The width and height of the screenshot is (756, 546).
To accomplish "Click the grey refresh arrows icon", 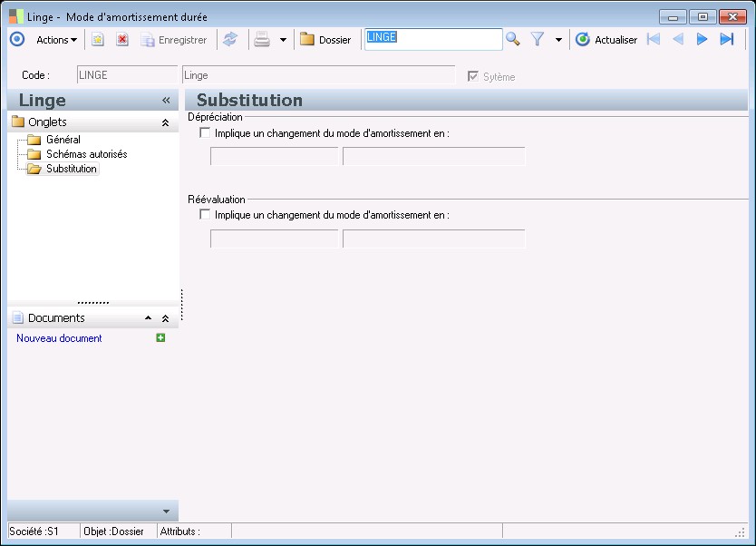I will (230, 40).
